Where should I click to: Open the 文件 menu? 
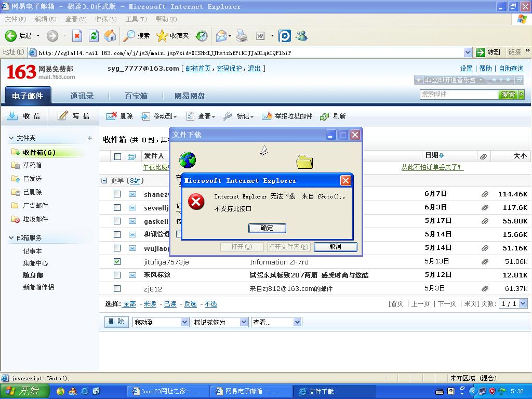[x=16, y=19]
